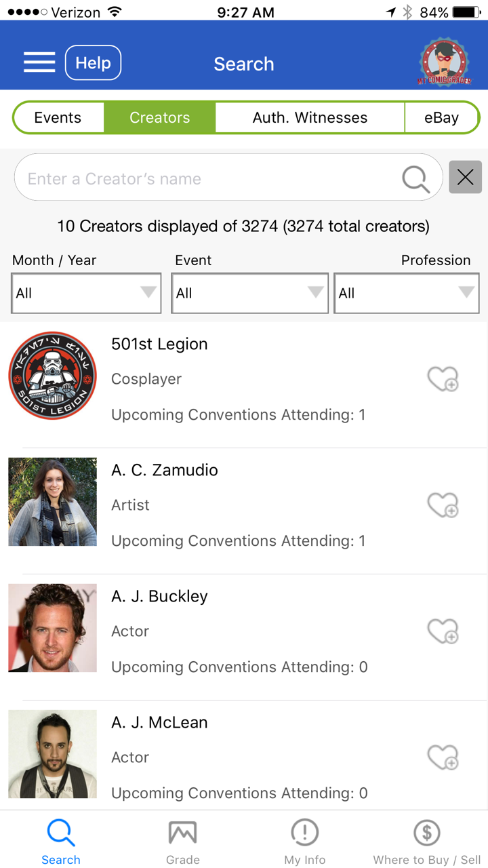
Task: Tap the magnifying glass search icon
Action: point(415,178)
